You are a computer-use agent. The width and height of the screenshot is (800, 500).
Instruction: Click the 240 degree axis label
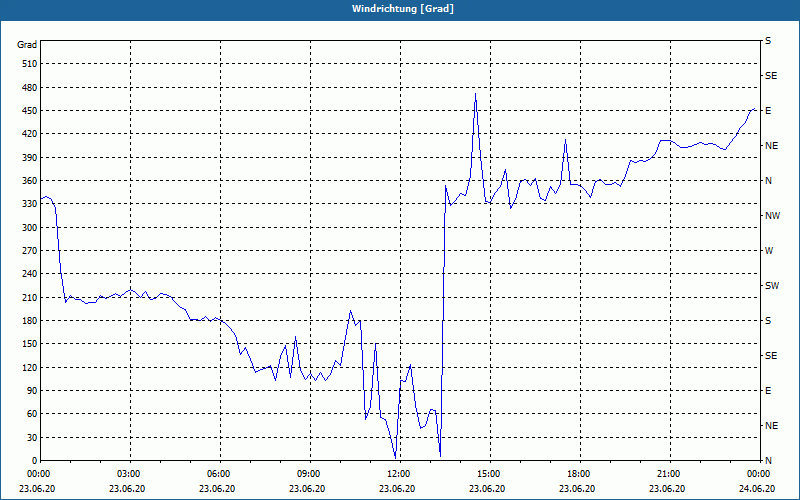[x=30, y=274]
